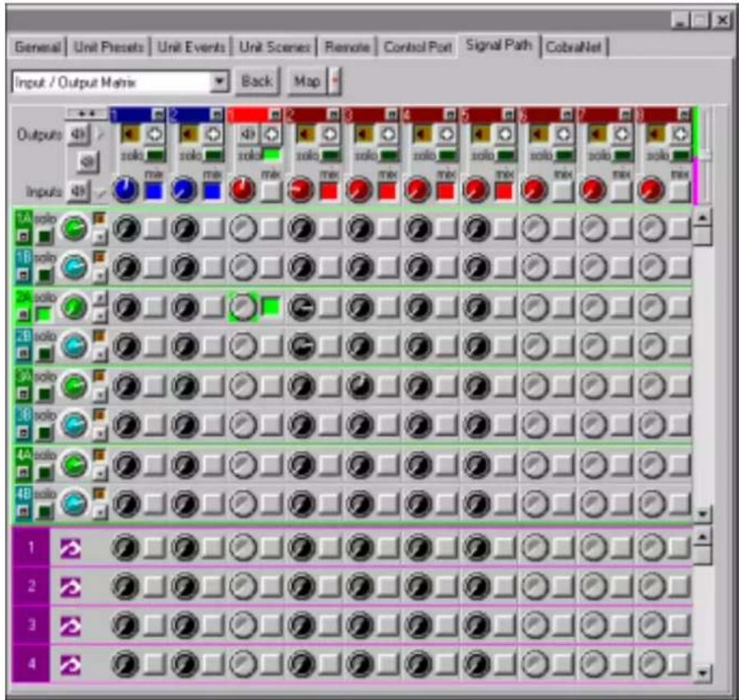This screenshot has width=739, height=700.
Task: Click the Back button
Action: click(257, 81)
